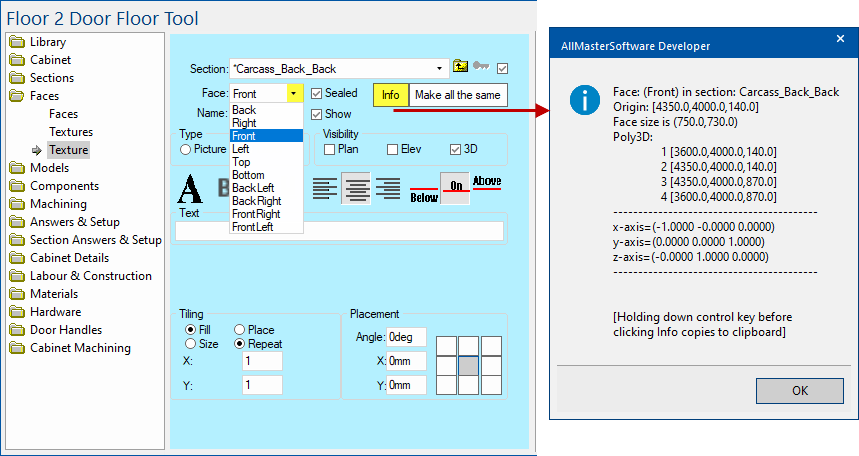859x456 pixels.
Task: Click the Face dropdown arrow
Action: click(x=294, y=94)
